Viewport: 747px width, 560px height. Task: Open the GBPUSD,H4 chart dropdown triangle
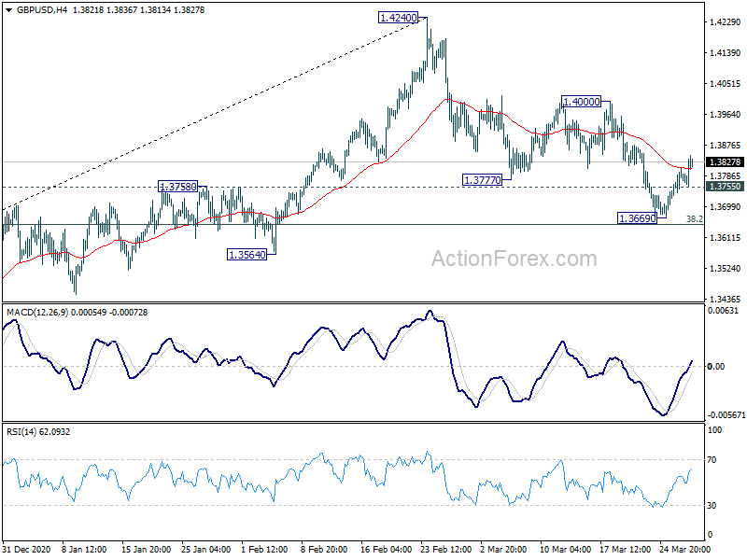pyautogui.click(x=8, y=10)
